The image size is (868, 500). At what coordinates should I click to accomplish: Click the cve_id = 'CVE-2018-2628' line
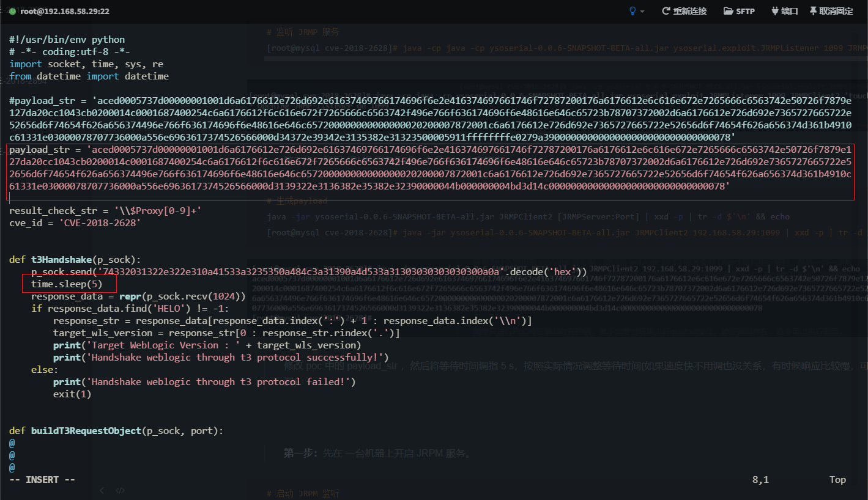click(x=75, y=223)
